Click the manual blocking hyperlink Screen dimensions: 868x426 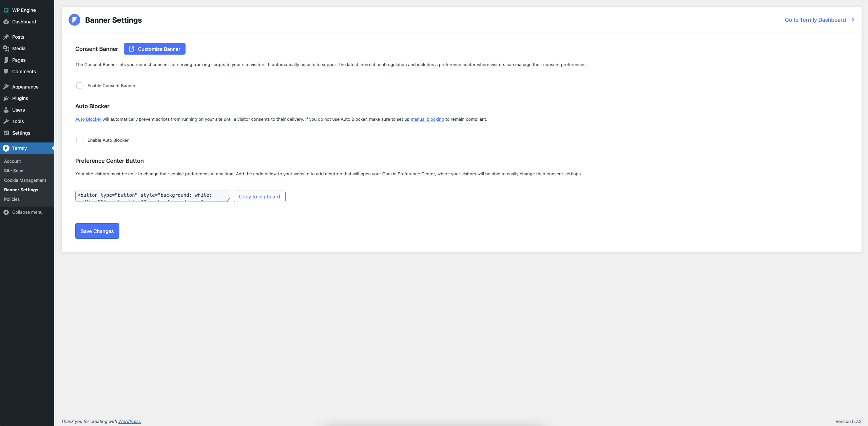pyautogui.click(x=427, y=119)
